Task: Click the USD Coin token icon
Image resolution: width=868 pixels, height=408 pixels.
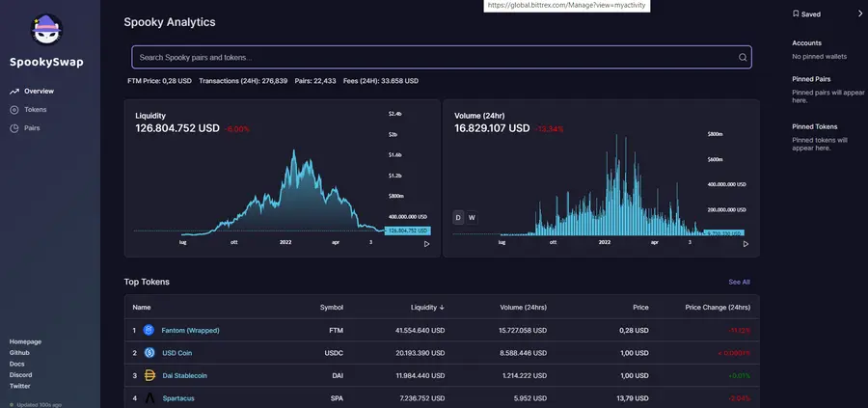Action: (149, 353)
